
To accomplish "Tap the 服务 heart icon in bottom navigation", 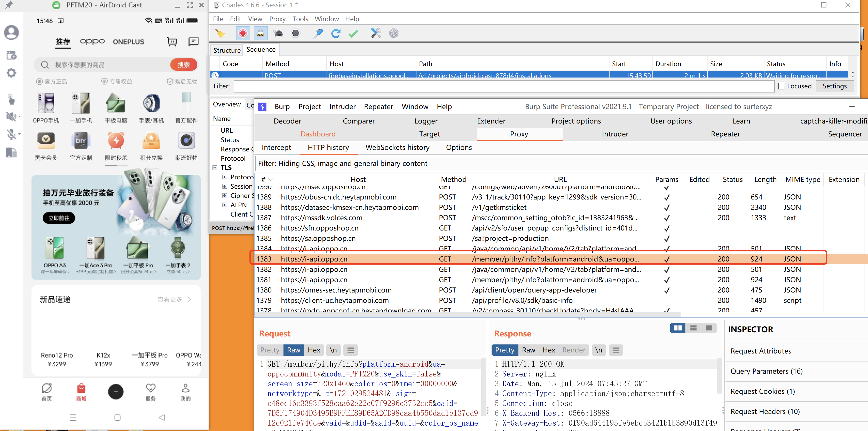I will pos(151,388).
